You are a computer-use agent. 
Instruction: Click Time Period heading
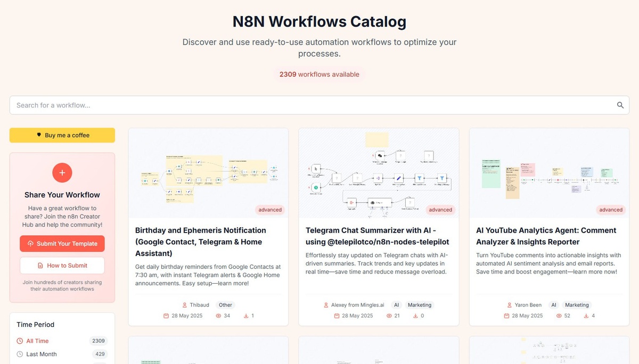(36, 325)
